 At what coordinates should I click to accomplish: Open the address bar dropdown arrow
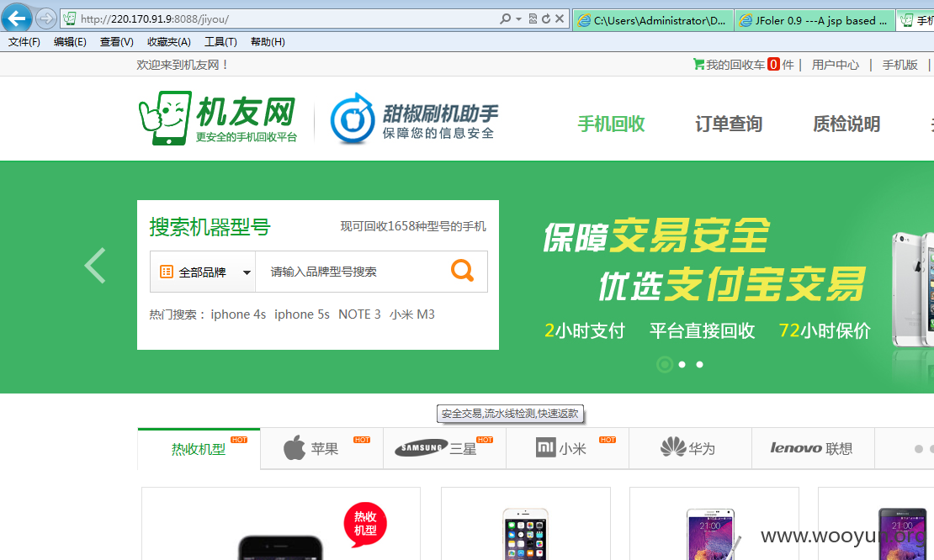518,19
